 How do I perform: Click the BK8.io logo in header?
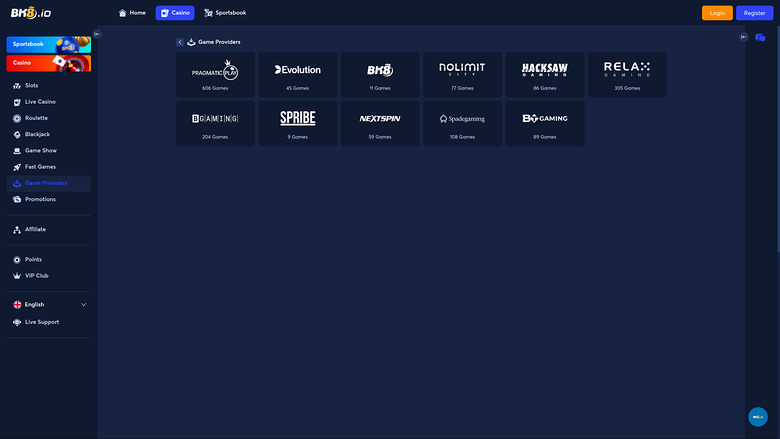[31, 13]
